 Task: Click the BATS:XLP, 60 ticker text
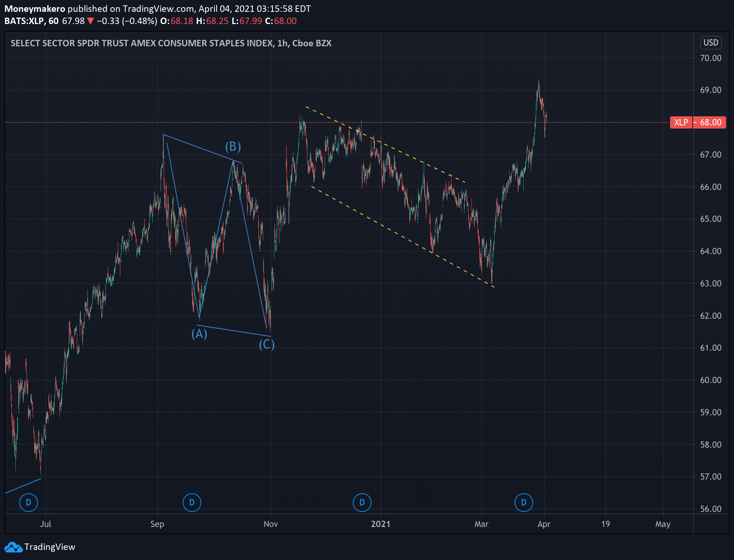(32, 21)
